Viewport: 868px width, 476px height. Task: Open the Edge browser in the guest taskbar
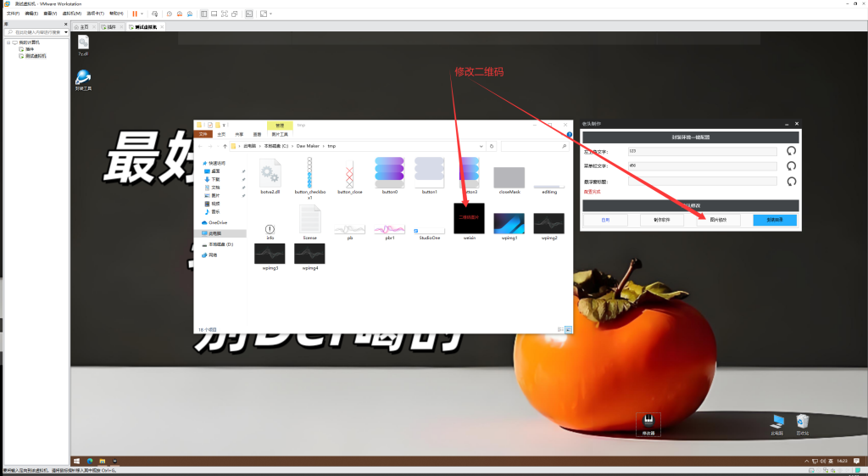(x=88, y=461)
